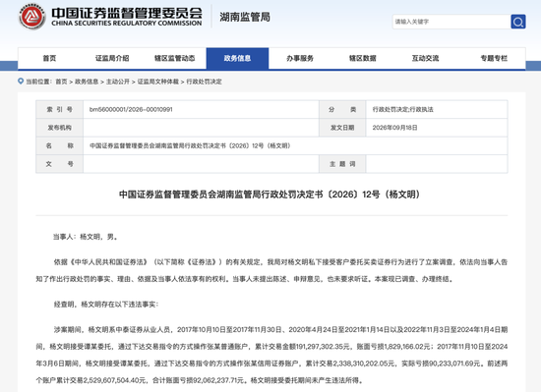
Task: Click the paragraph starting 涉案期间
Action: click(x=271, y=355)
